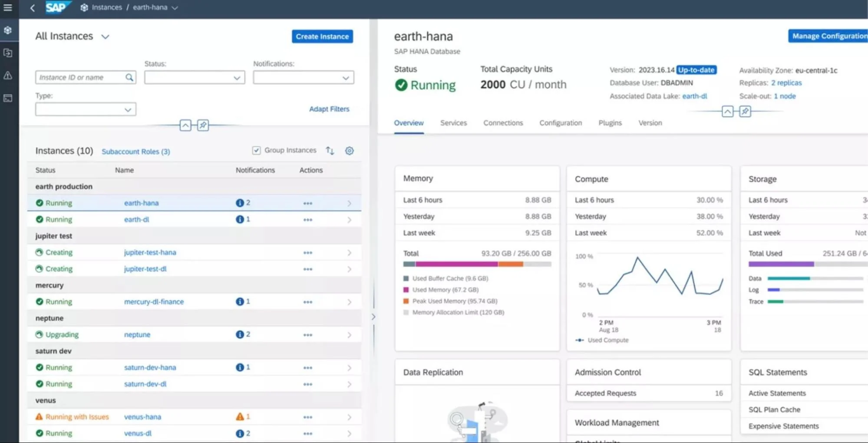Open the saturn-dev-dl instance link
The height and width of the screenshot is (443, 868).
(145, 384)
